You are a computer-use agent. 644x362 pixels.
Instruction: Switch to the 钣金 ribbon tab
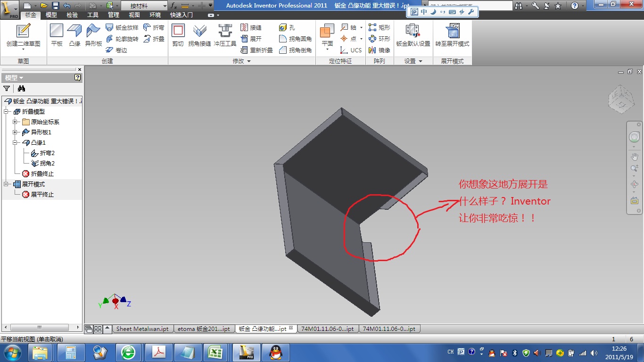[31, 15]
